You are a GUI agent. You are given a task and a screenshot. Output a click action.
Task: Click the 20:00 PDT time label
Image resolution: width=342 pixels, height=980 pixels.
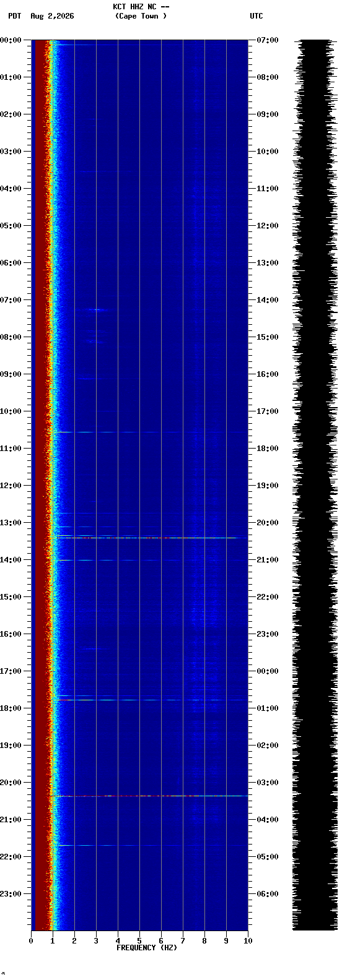11,783
